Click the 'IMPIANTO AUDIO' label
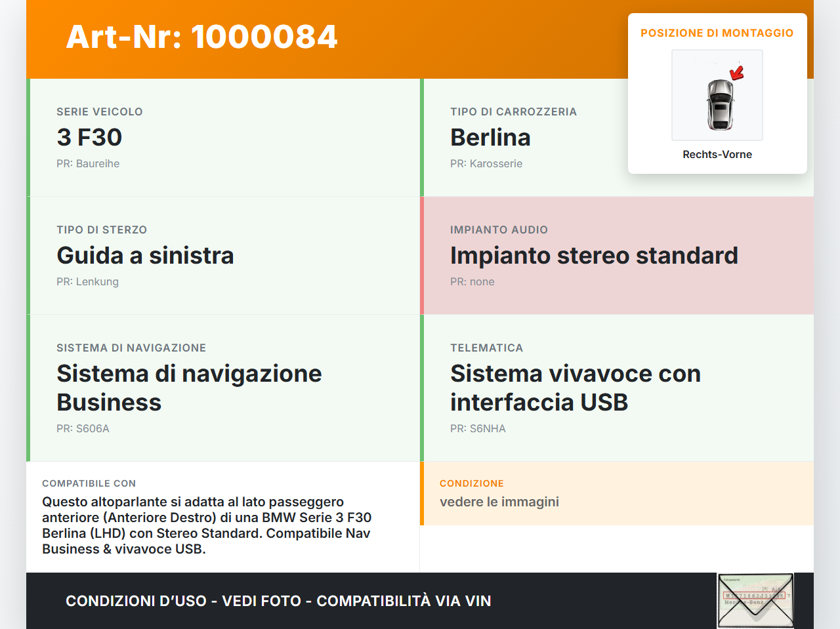The image size is (840, 629). pyautogui.click(x=499, y=230)
